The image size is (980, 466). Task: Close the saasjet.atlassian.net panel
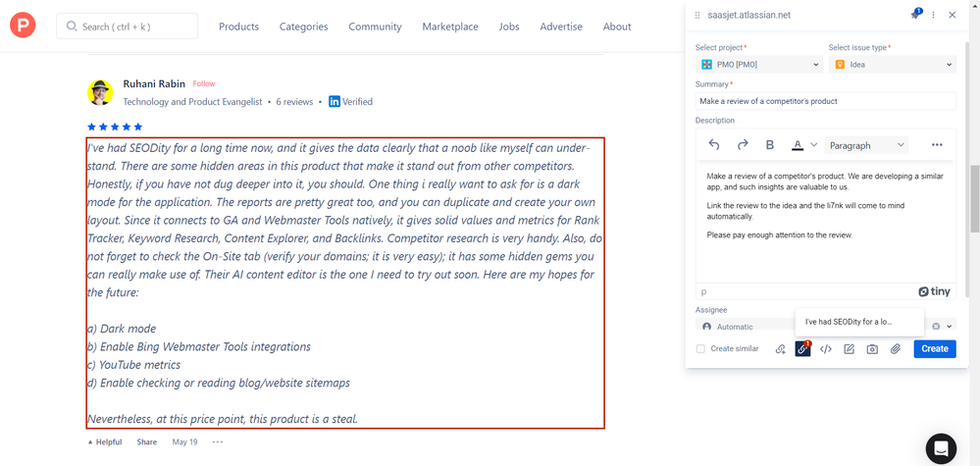952,15
